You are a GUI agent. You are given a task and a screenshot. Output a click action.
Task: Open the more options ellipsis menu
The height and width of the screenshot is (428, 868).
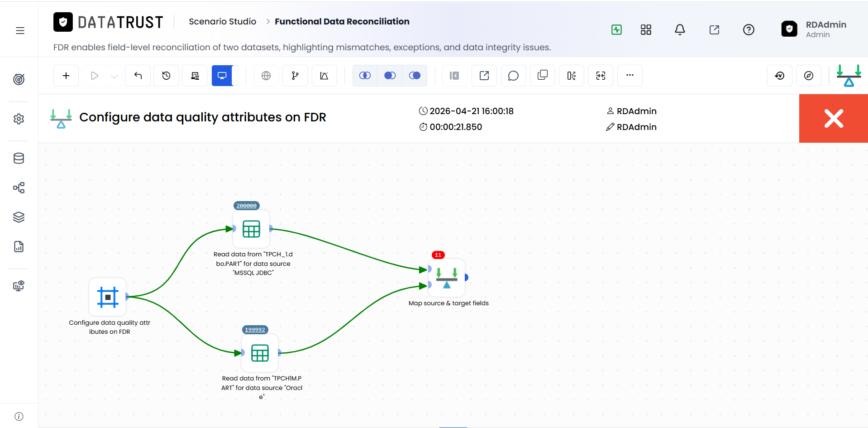click(630, 76)
